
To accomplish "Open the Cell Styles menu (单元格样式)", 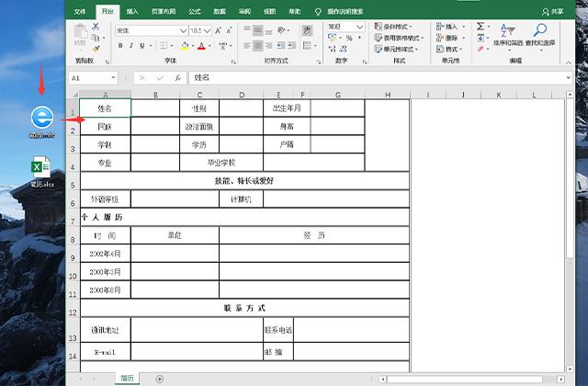I will pyautogui.click(x=396, y=49).
